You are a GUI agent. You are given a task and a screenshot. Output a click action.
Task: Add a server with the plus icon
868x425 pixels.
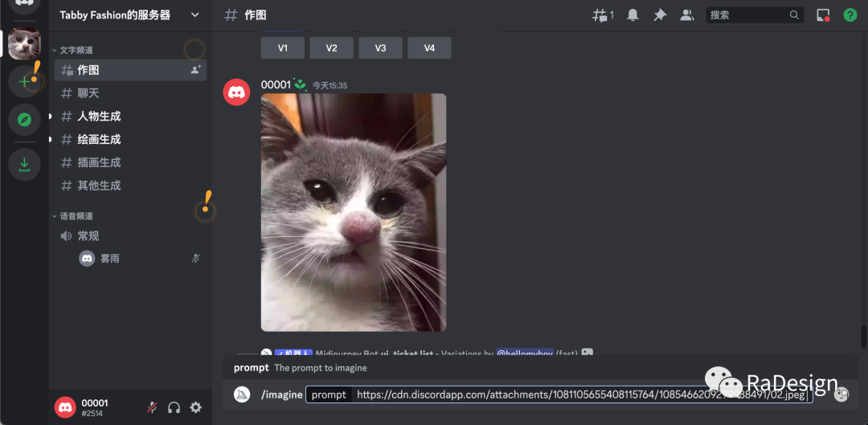pyautogui.click(x=24, y=82)
